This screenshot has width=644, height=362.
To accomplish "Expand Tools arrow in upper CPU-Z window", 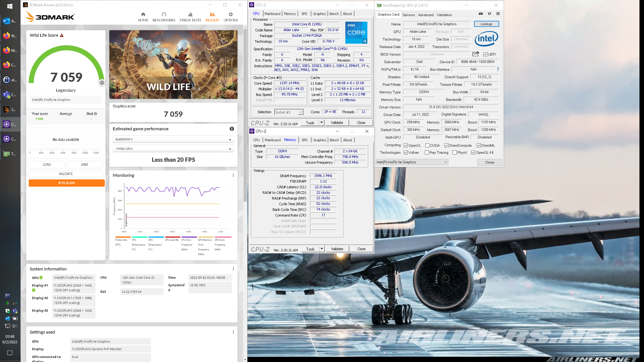I will point(322,123).
